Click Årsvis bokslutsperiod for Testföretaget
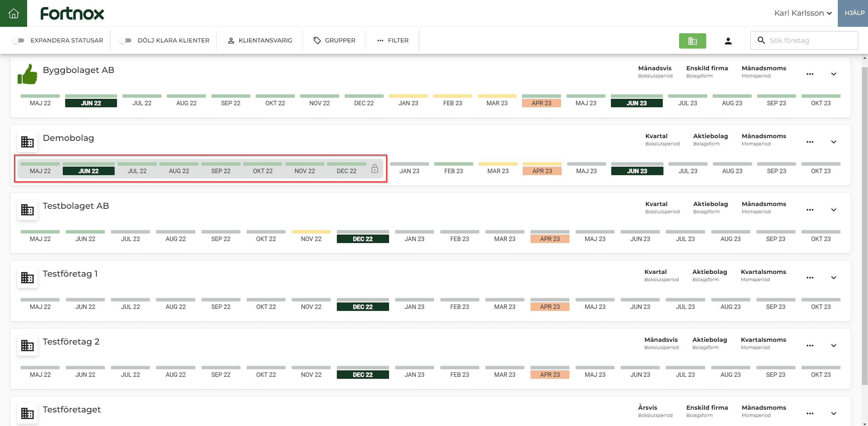Image resolution: width=868 pixels, height=426 pixels. click(x=655, y=411)
